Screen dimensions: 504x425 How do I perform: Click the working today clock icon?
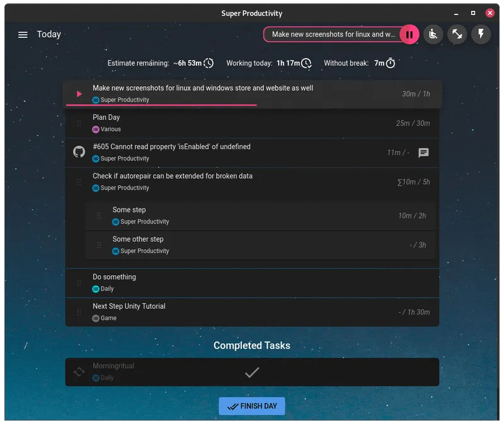[306, 64]
